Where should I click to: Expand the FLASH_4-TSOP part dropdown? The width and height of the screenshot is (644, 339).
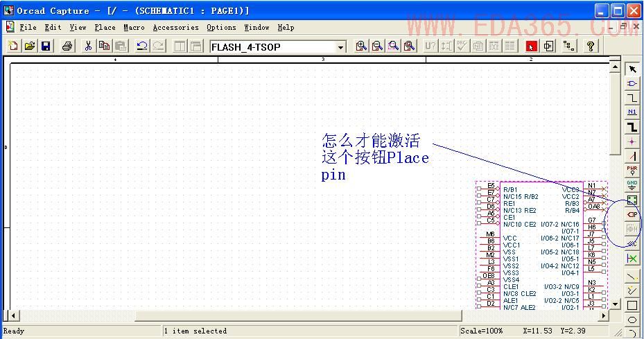pyautogui.click(x=340, y=47)
